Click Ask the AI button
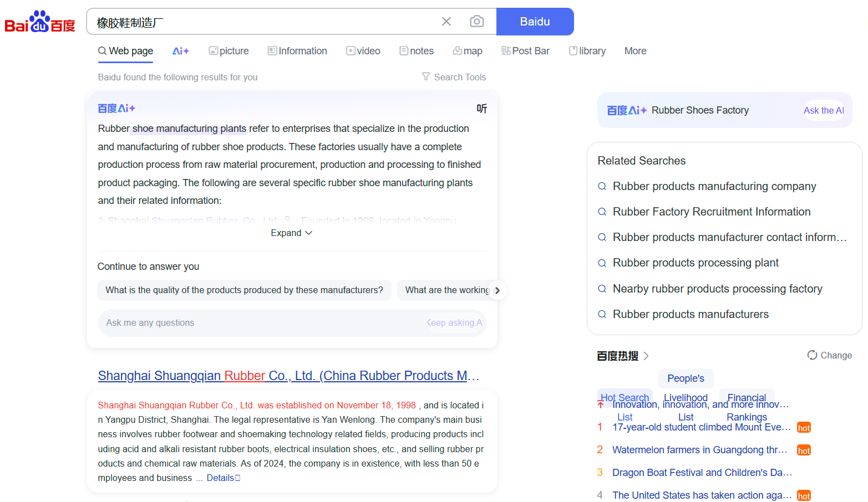Screen dimensions: 868x502 click(823, 110)
